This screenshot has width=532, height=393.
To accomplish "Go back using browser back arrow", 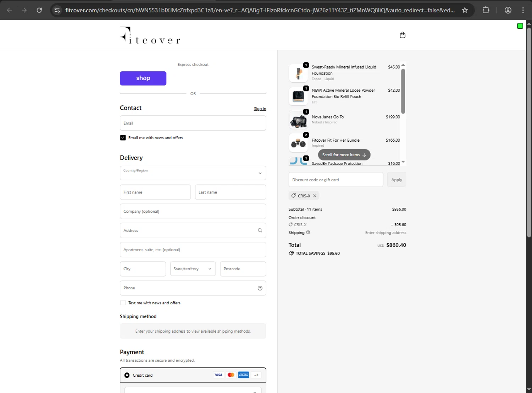I will [10, 10].
